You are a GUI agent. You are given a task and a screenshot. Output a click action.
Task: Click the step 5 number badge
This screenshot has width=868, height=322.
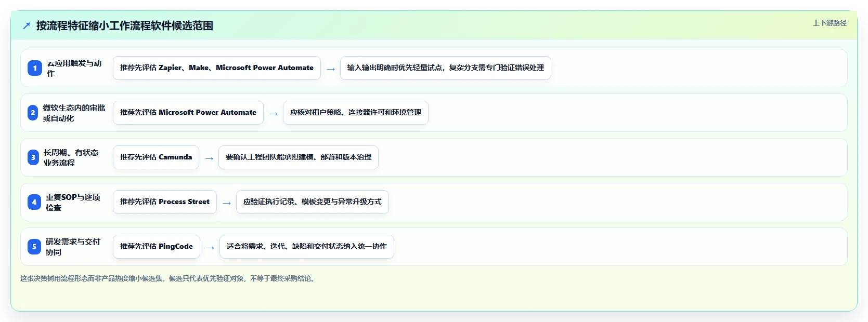click(34, 247)
